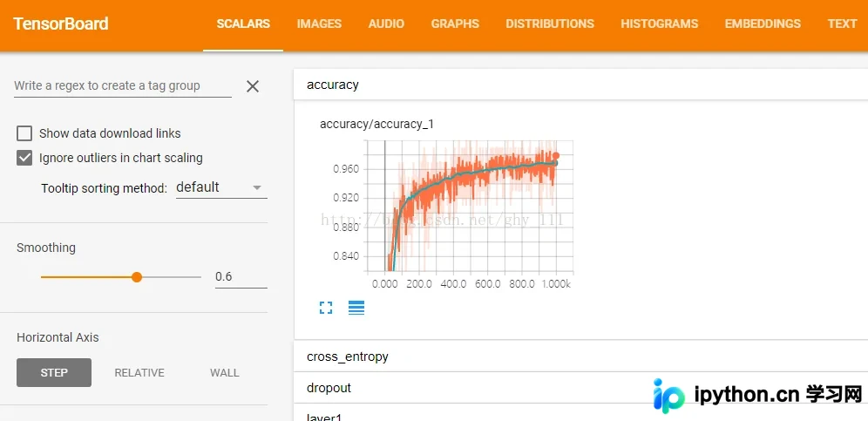Image resolution: width=868 pixels, height=421 pixels.
Task: Select RELATIVE horizontal axis
Action: pyautogui.click(x=139, y=373)
